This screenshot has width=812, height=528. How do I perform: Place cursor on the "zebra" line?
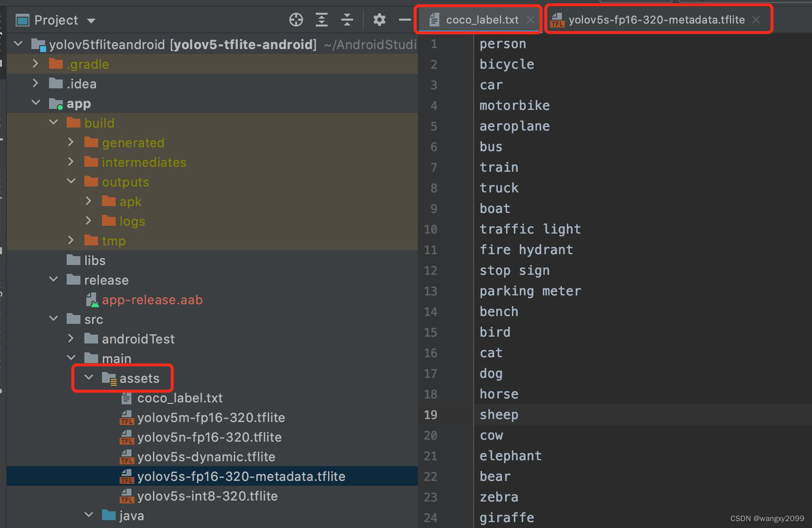pos(499,497)
